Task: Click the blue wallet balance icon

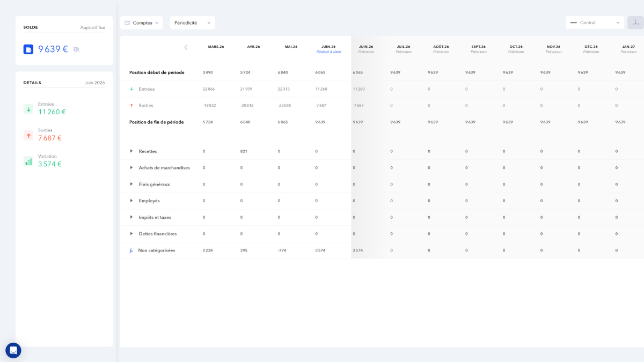Action: pyautogui.click(x=28, y=49)
